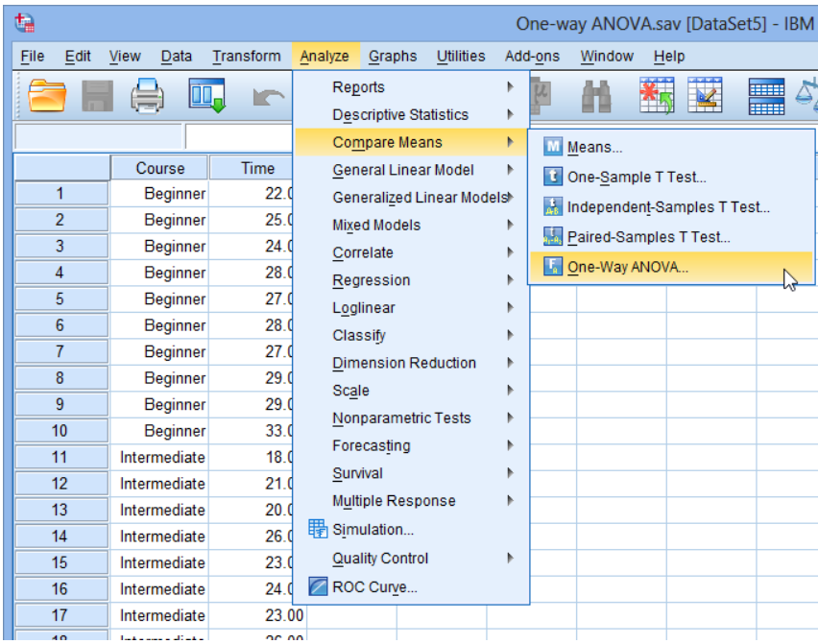The image size is (818, 644).
Task: Choose One-Way ANOVA... from the submenu
Action: pos(671,267)
